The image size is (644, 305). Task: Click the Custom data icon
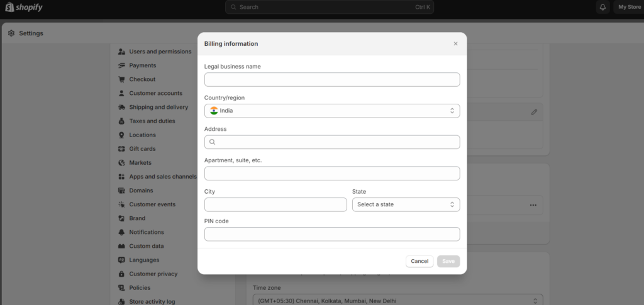point(121,247)
